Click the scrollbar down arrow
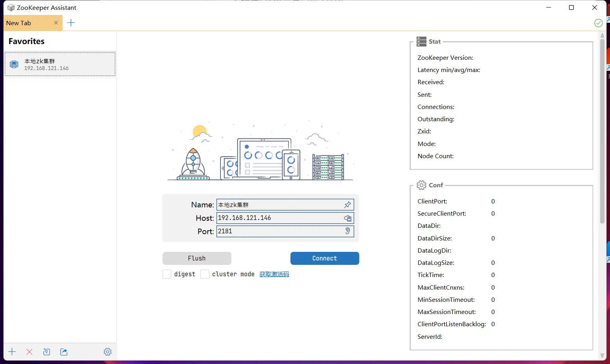The image size is (610, 364). pos(602,356)
